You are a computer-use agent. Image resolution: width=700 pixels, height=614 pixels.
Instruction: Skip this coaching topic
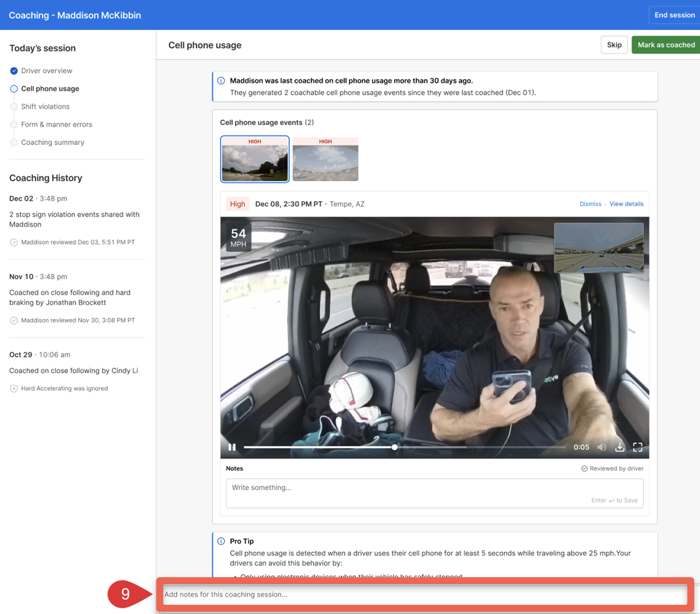click(614, 45)
